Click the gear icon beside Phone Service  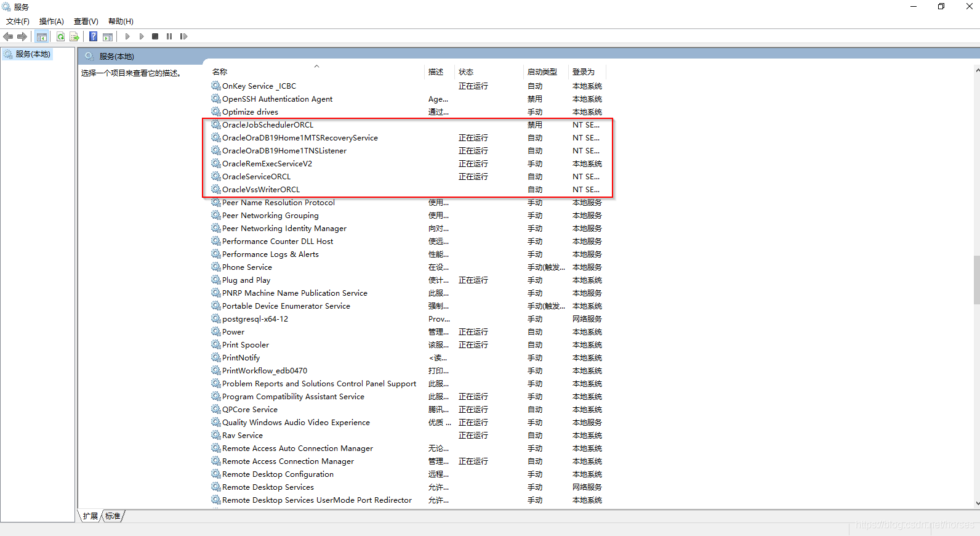point(215,267)
